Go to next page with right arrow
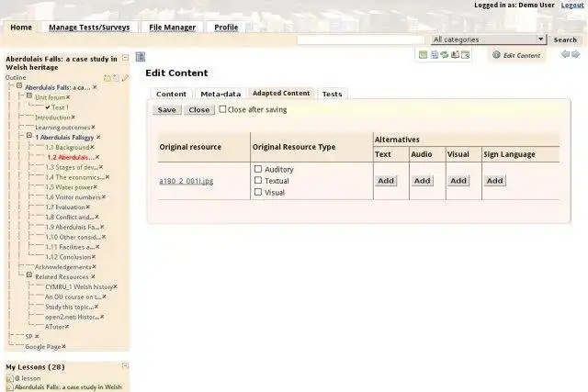This screenshot has height=392, width=588. [x=576, y=54]
